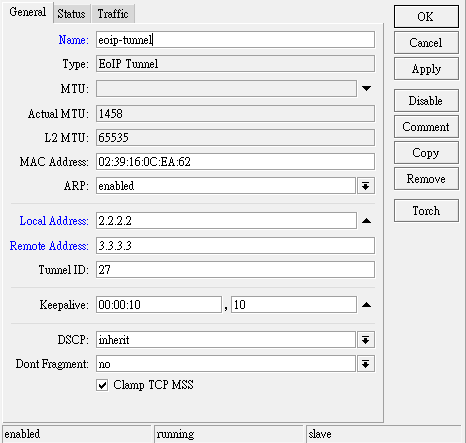Click the Local Address field 2.2.2.2
Image resolution: width=466 pixels, height=443 pixels.
tap(226, 221)
